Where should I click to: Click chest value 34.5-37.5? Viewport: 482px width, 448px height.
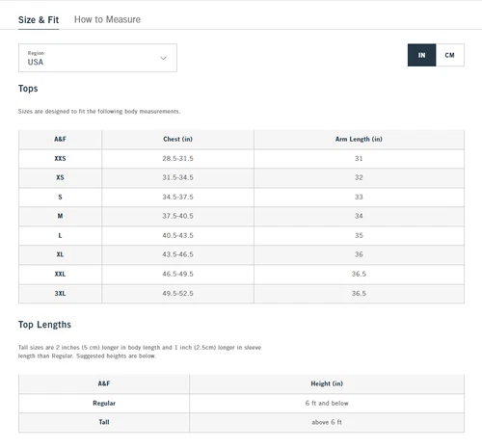pyautogui.click(x=177, y=197)
